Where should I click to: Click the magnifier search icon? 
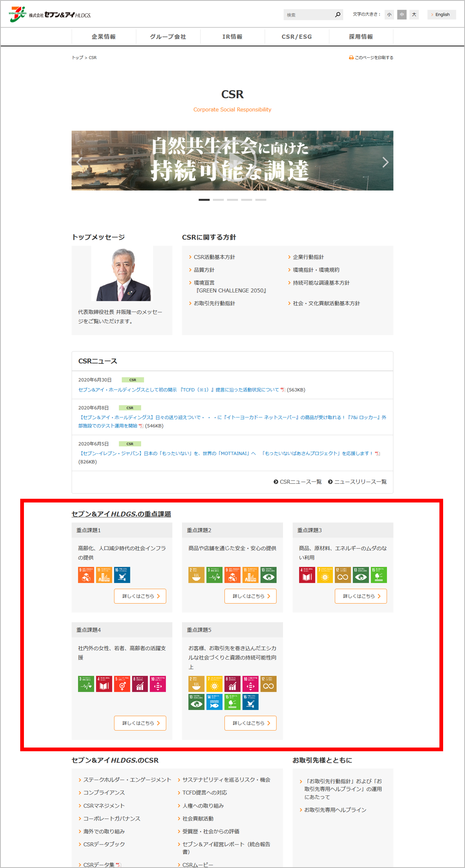pos(338,15)
